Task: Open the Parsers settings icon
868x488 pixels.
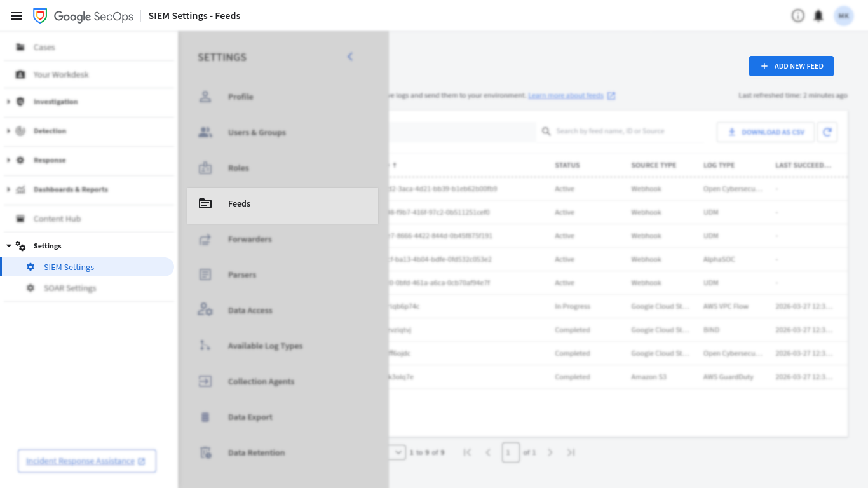Action: (x=205, y=274)
